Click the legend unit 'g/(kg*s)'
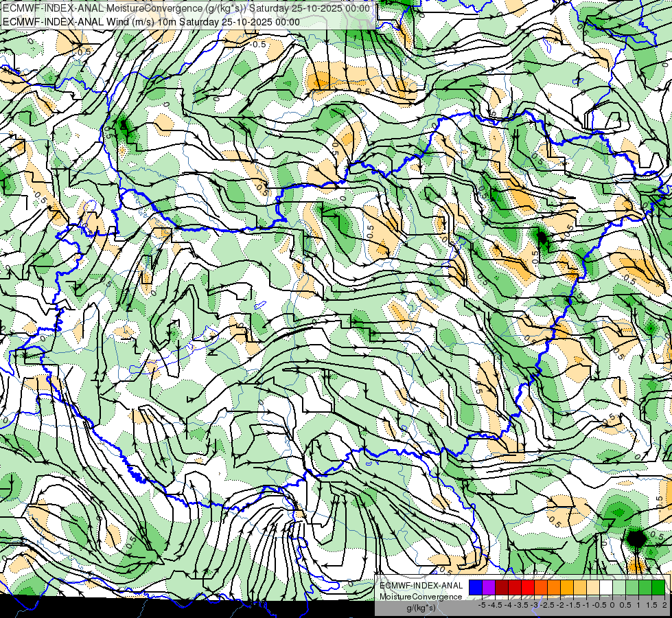The height and width of the screenshot is (618, 672). click(x=421, y=608)
